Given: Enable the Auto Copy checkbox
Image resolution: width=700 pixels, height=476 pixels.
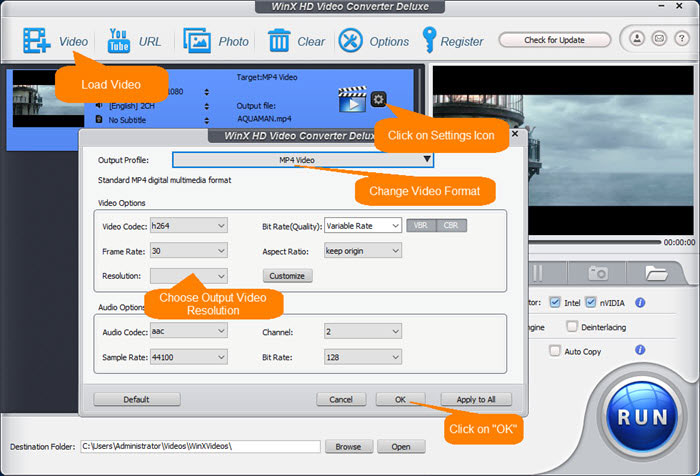Looking at the screenshot, I should (554, 351).
